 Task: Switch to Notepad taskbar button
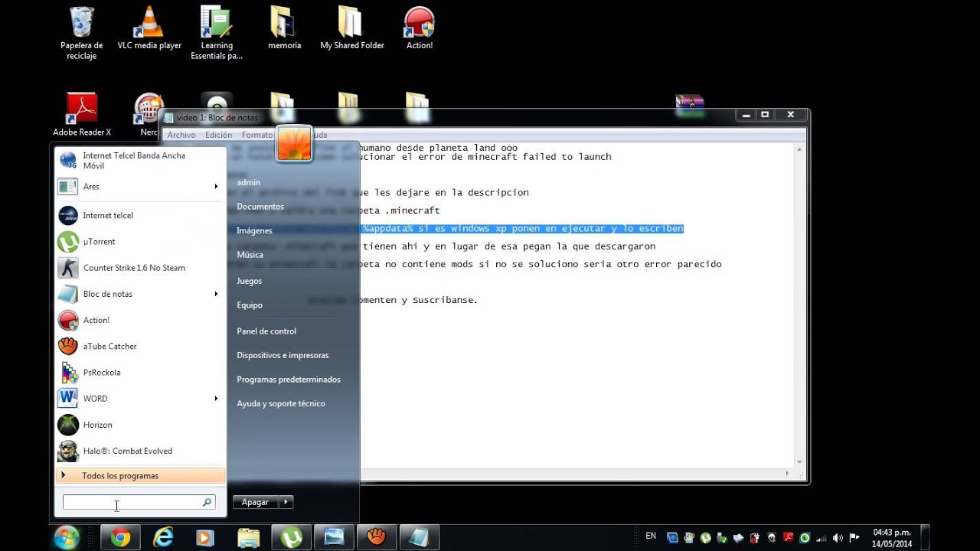pos(419,538)
